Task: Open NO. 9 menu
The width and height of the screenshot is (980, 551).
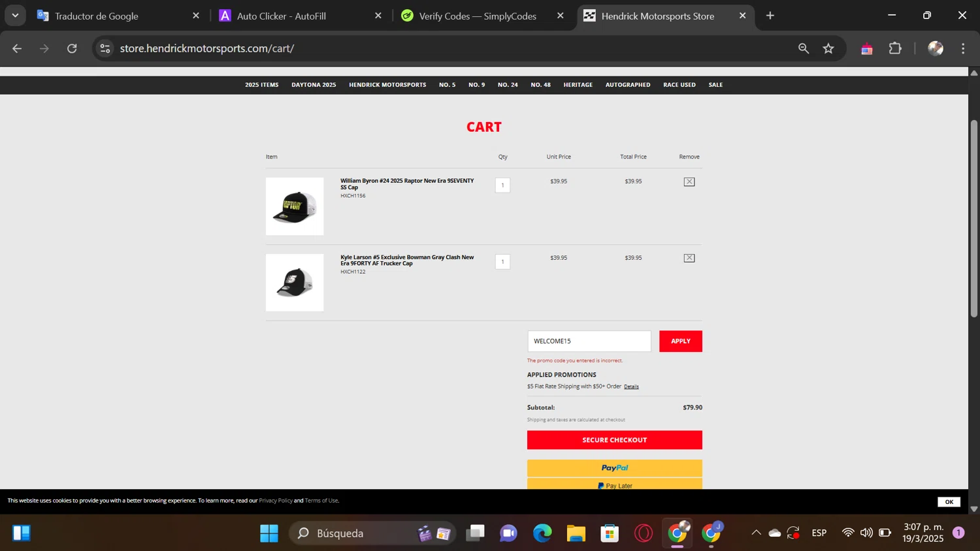Action: (x=476, y=85)
